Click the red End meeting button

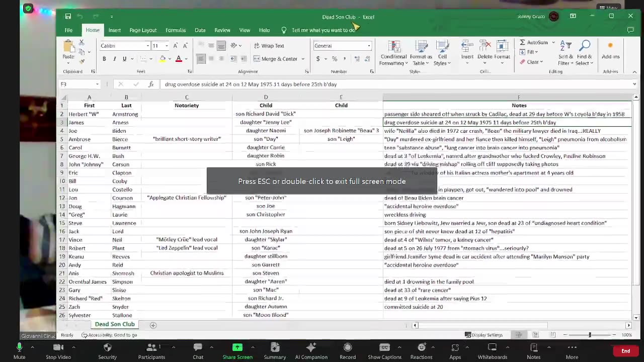tap(625, 351)
